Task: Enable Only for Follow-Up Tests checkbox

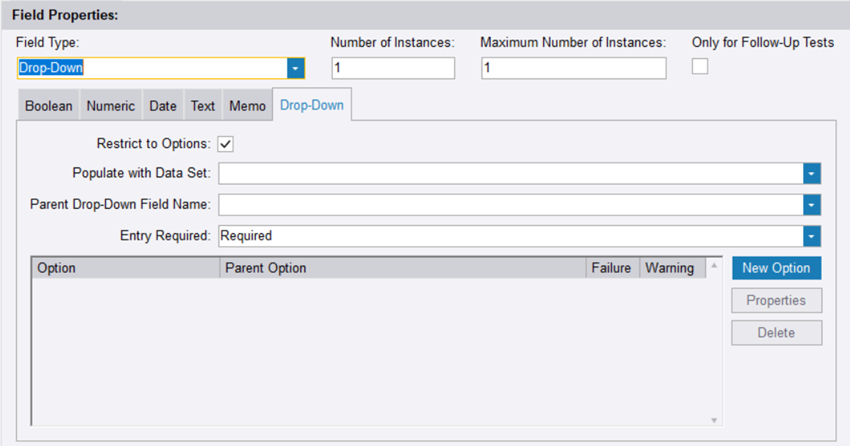Action: [x=700, y=66]
